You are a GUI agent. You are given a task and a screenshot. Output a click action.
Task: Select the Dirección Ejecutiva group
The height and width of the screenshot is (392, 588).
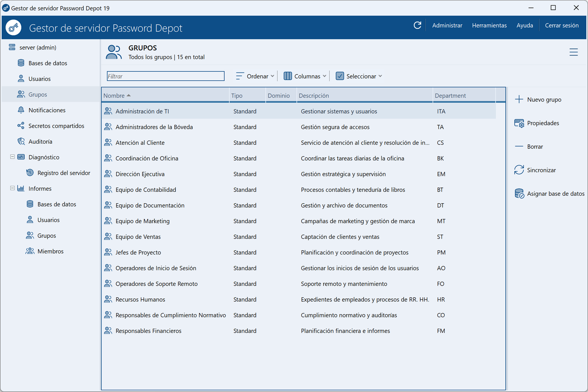click(x=299, y=174)
